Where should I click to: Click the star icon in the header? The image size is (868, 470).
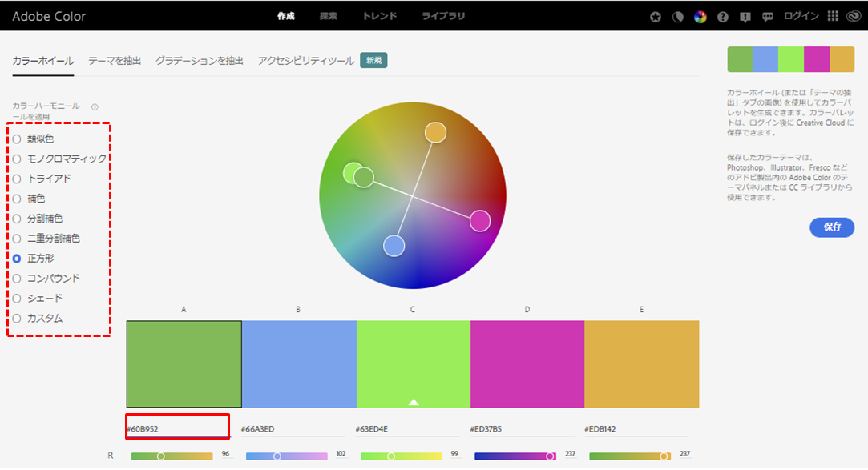coord(656,17)
